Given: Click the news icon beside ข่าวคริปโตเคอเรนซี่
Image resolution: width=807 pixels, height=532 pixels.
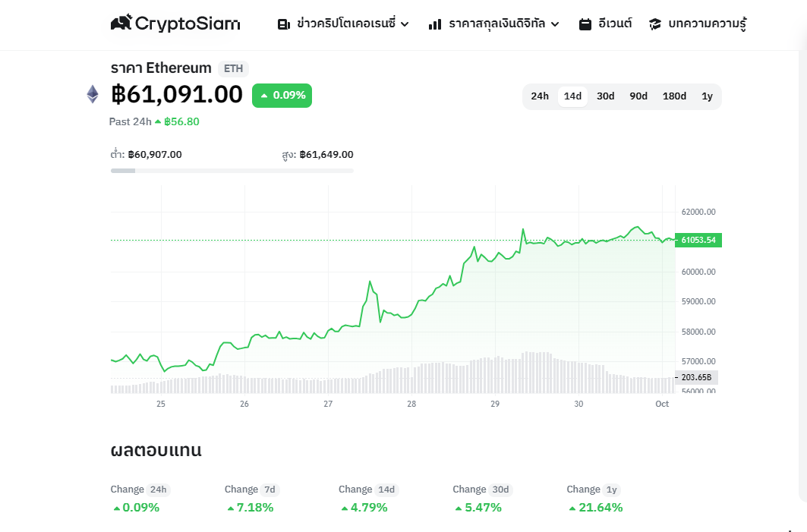Looking at the screenshot, I should coord(283,24).
